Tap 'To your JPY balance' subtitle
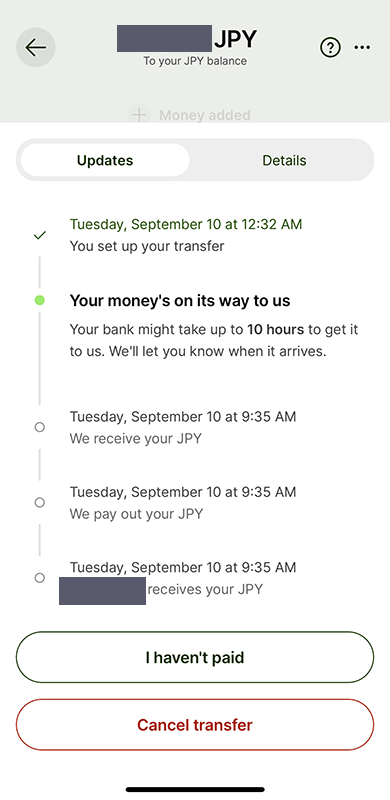The width and height of the screenshot is (390, 800). coord(195,61)
